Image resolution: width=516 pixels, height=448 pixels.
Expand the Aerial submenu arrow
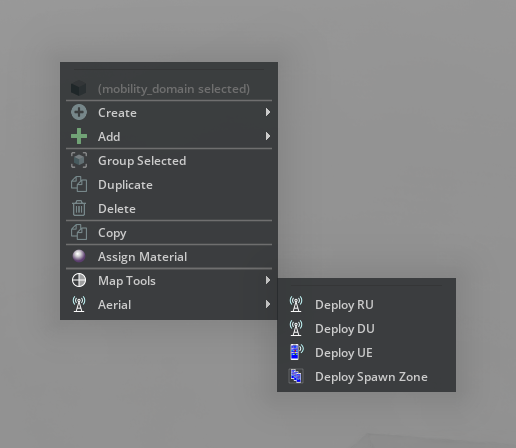268,304
